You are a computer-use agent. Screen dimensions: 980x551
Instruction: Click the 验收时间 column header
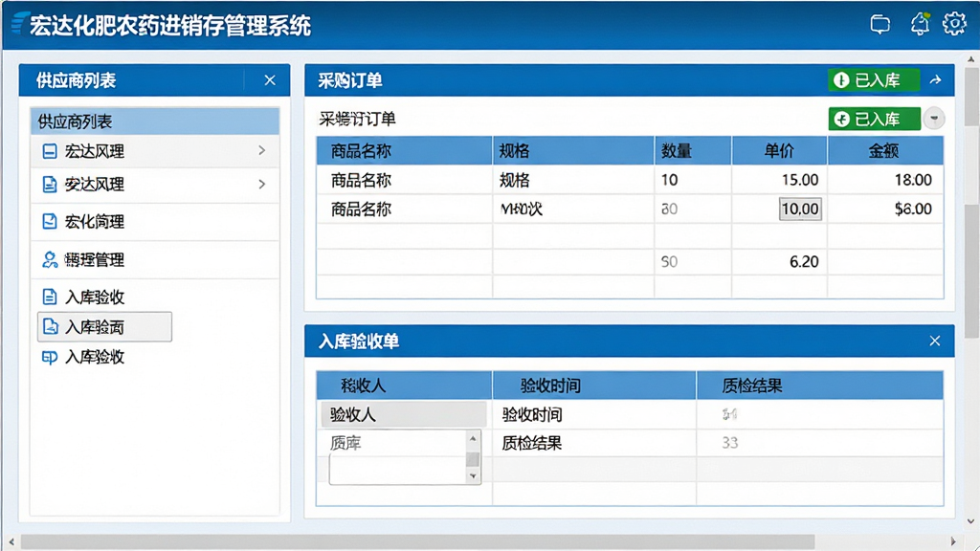tap(594, 386)
